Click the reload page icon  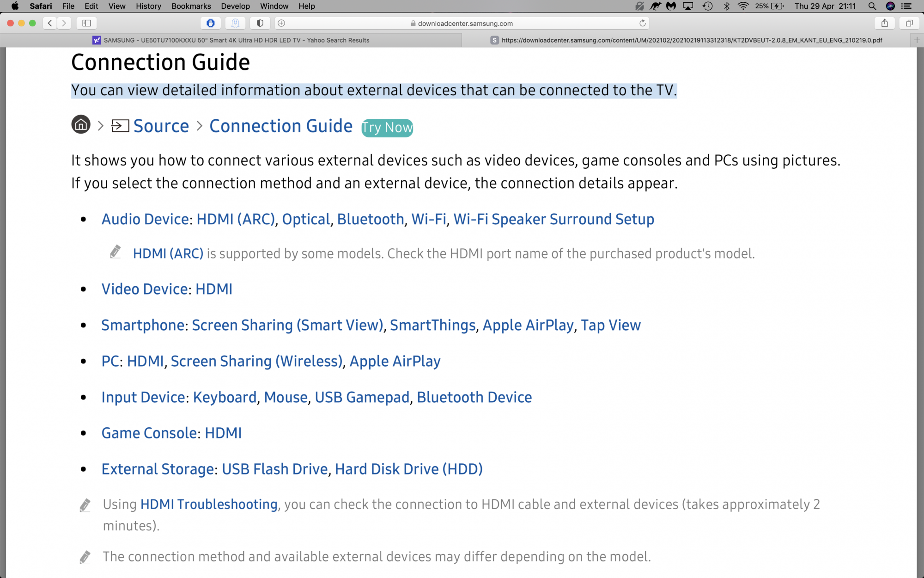(x=642, y=23)
